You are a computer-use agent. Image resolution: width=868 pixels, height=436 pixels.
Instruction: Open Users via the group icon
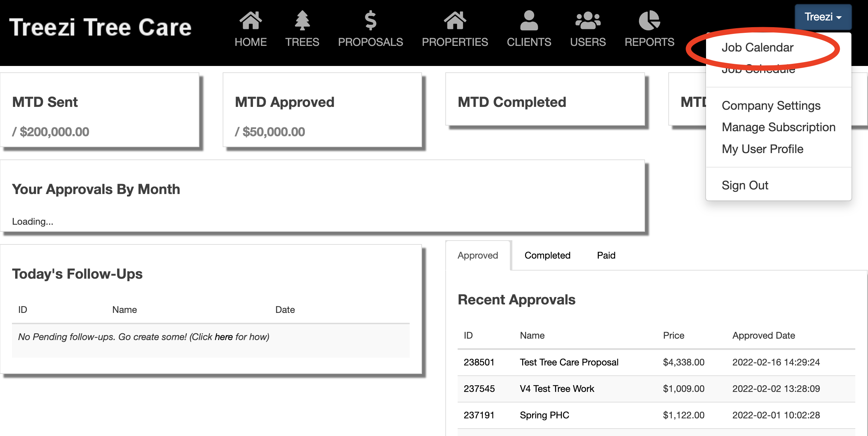click(x=588, y=20)
